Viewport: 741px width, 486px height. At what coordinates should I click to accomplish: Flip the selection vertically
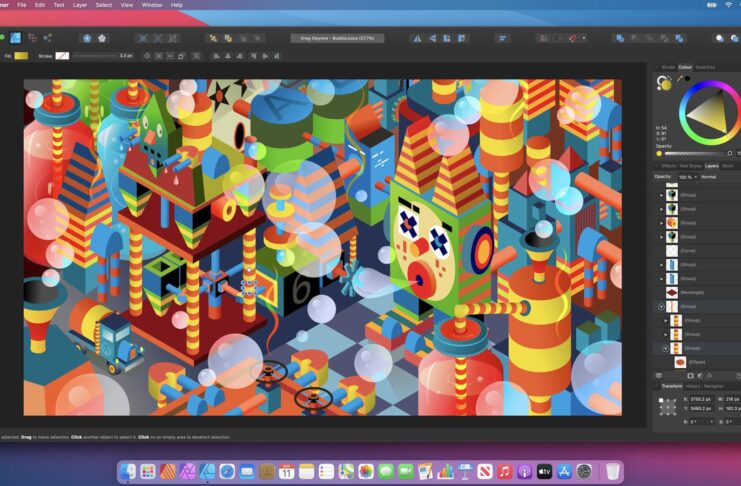432,38
